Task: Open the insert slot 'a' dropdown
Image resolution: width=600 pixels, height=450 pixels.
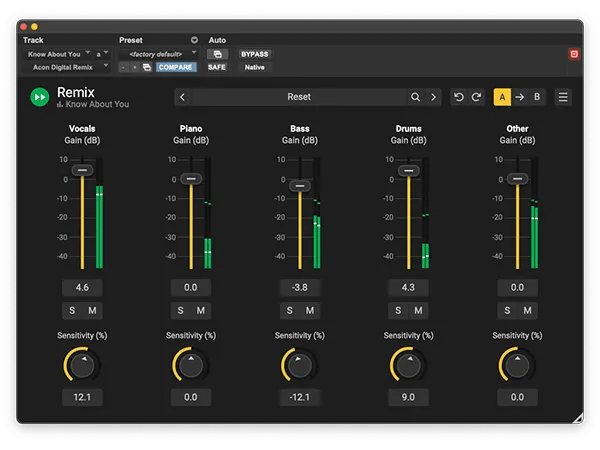Action: [x=102, y=54]
